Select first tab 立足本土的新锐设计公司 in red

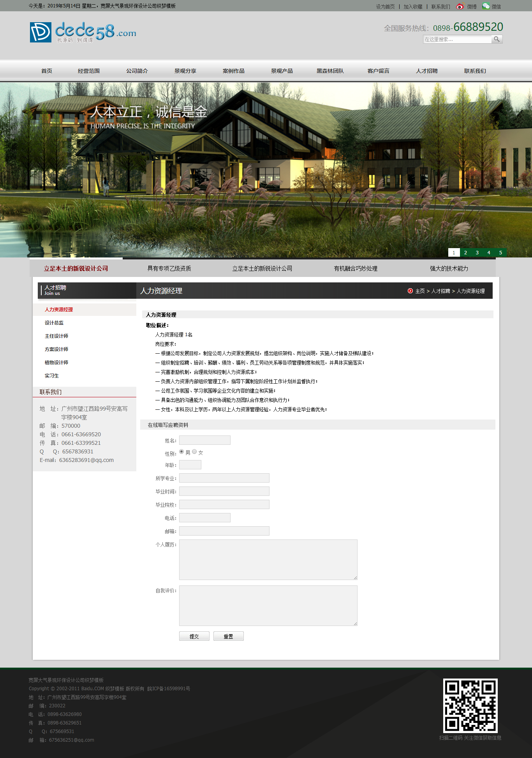[76, 268]
